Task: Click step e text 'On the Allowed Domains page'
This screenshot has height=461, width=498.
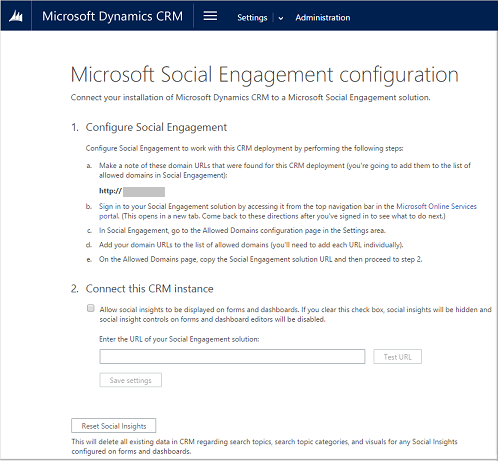Action: click(x=261, y=259)
